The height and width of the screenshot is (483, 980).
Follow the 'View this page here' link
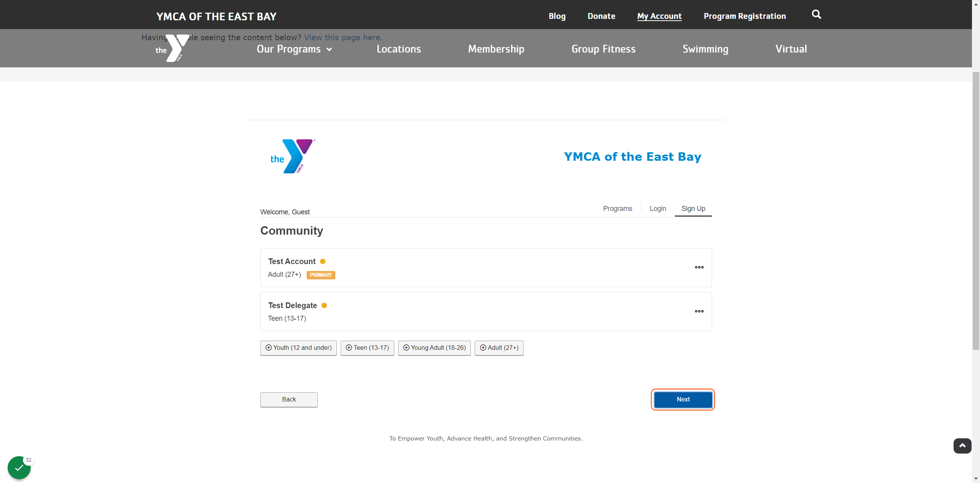tap(343, 38)
